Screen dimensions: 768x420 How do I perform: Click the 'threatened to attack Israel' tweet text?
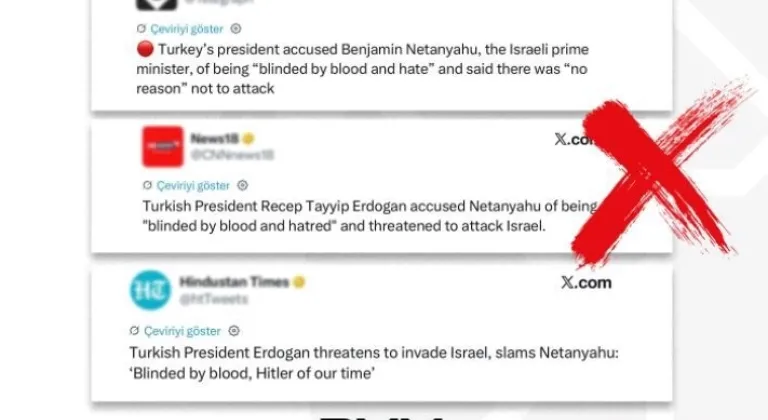(370, 216)
